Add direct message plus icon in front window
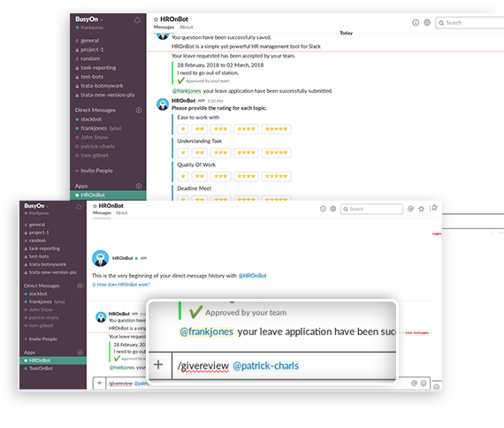The width and height of the screenshot is (504, 428). tap(80, 286)
